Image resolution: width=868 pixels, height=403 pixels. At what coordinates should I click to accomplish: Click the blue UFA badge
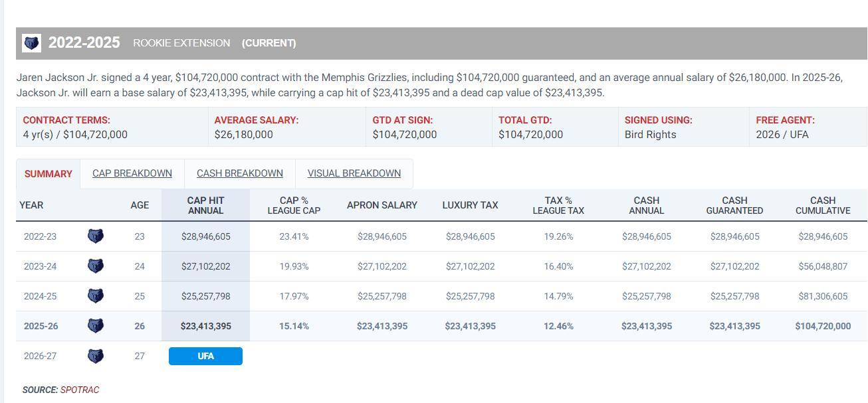205,357
